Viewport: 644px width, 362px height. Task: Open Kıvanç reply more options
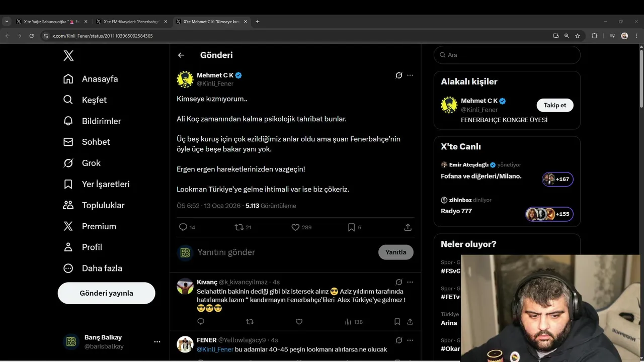pos(410,282)
